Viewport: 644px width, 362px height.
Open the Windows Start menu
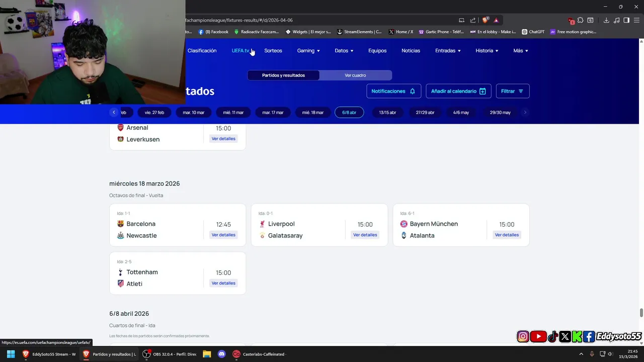click(11, 354)
